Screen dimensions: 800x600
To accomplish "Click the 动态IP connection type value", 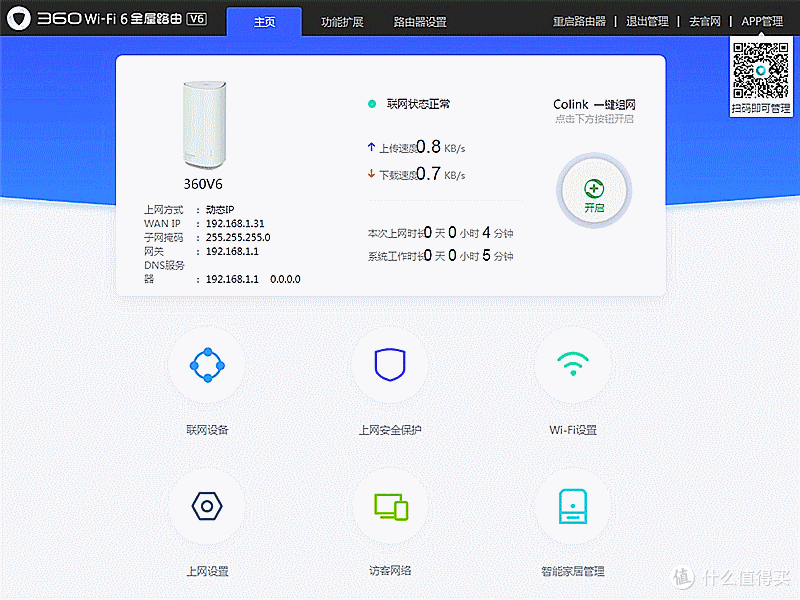I will (220, 210).
